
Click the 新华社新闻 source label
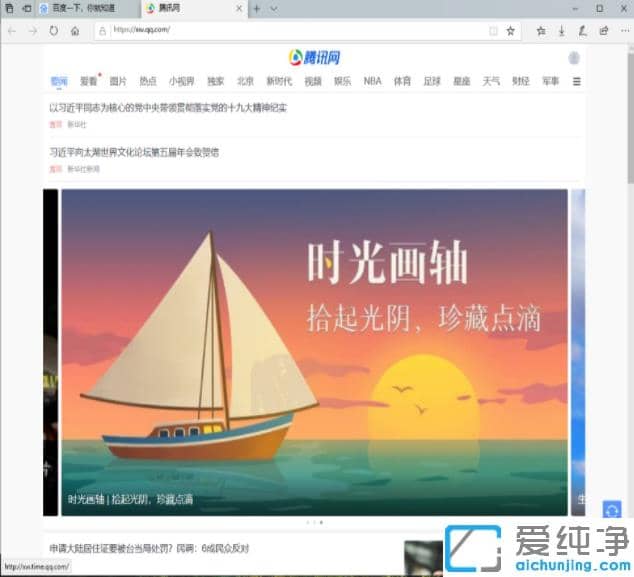point(83,169)
